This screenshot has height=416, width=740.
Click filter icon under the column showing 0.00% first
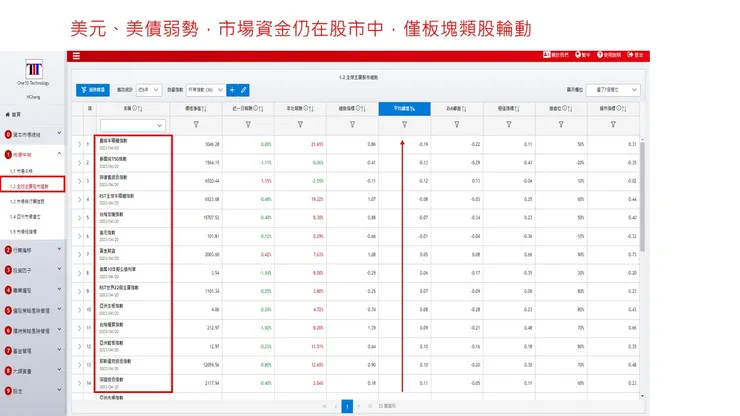[x=248, y=125]
